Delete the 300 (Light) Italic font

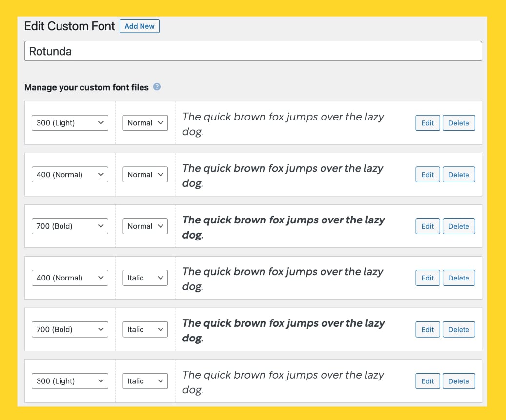(459, 381)
